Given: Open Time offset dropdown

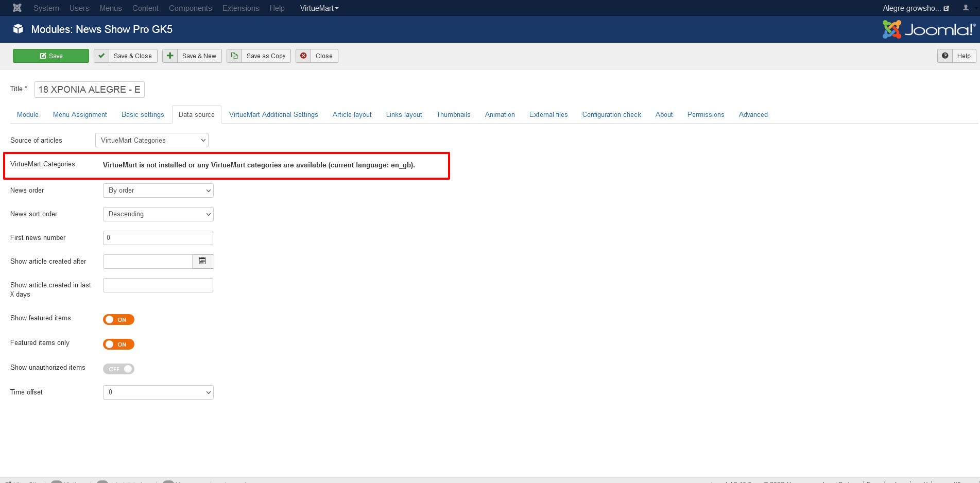Looking at the screenshot, I should (158, 392).
